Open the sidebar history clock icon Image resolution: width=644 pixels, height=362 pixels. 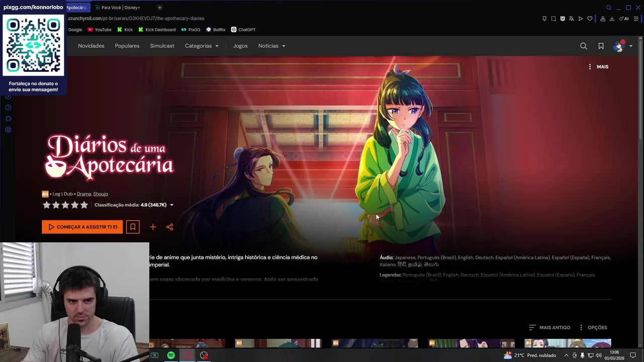tap(8, 108)
